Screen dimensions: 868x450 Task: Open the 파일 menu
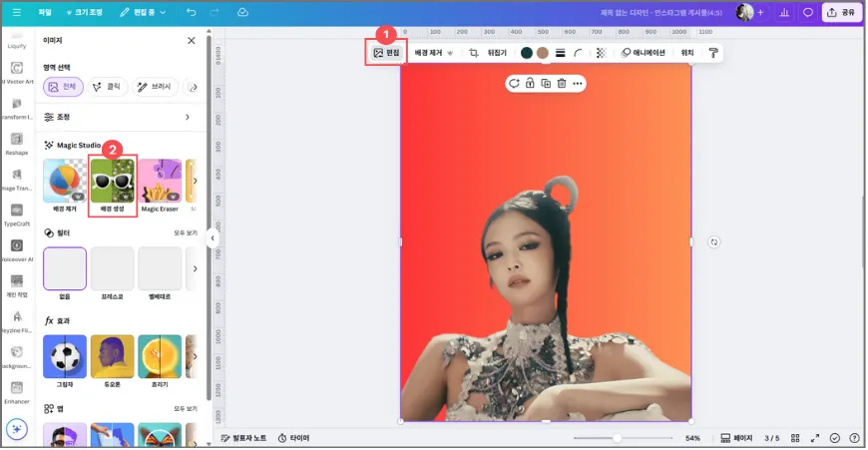coord(45,12)
